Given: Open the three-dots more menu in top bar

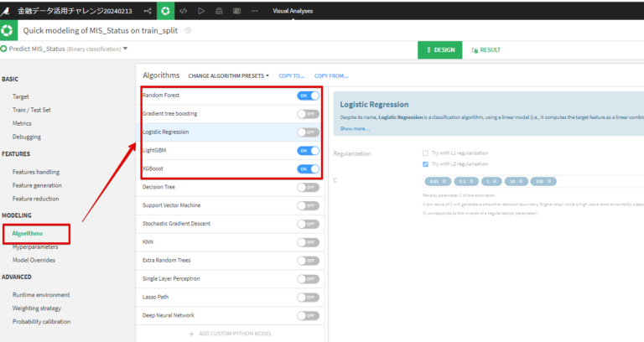Looking at the screenshot, I should point(254,11).
